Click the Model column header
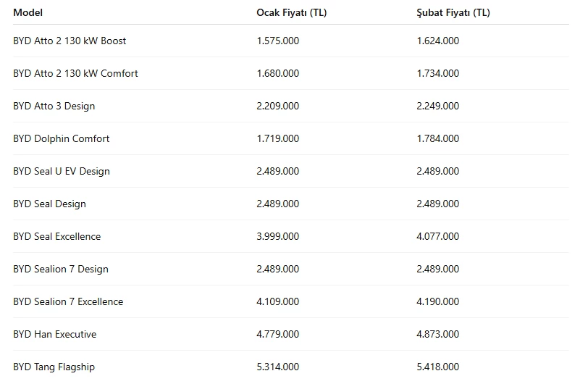Viewport: 588px width, 384px height. [28, 12]
